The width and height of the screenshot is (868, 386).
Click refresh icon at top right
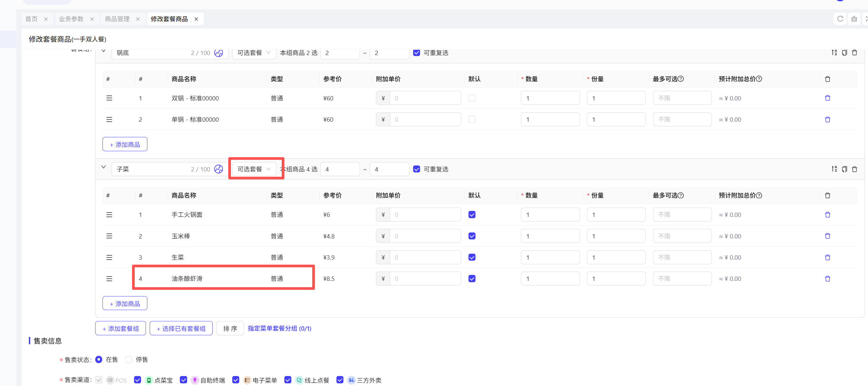click(840, 19)
